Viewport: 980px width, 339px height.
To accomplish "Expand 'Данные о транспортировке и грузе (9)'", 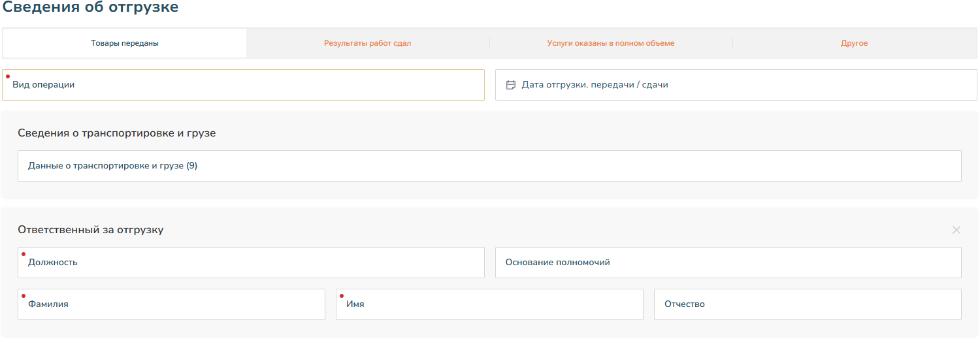I will click(489, 166).
